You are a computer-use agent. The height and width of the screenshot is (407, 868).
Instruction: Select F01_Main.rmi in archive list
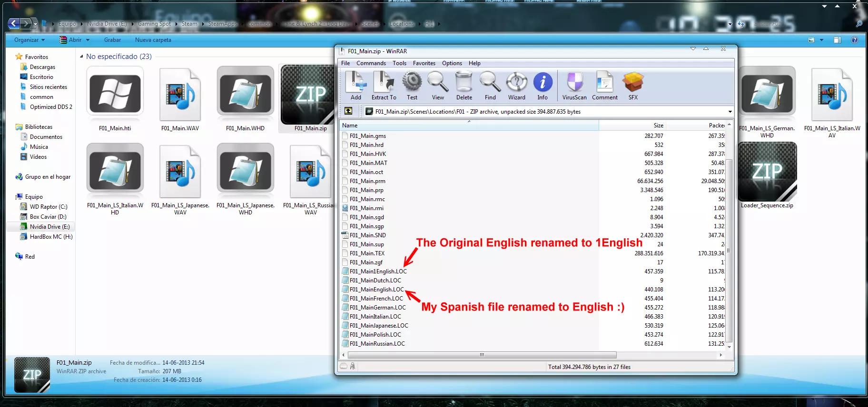coord(366,208)
